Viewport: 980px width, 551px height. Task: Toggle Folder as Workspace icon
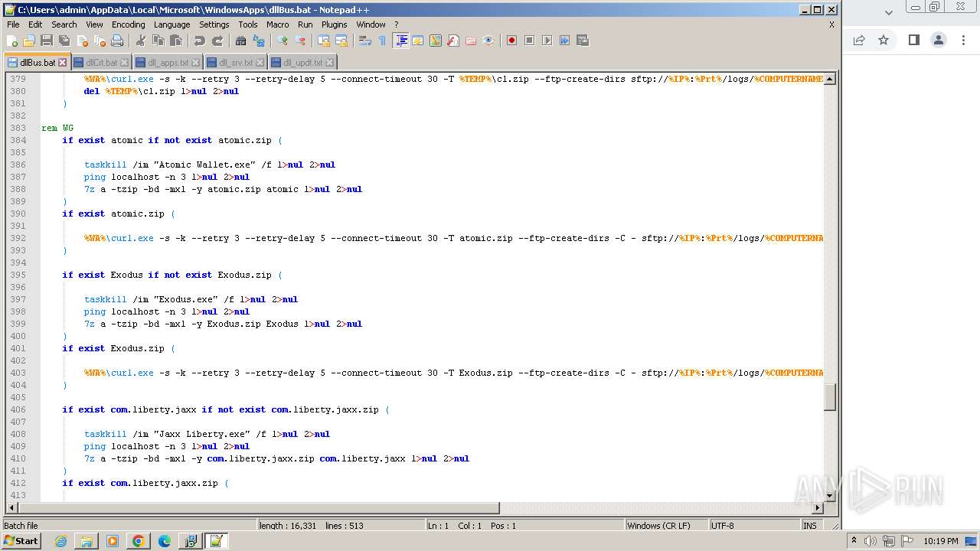471,41
